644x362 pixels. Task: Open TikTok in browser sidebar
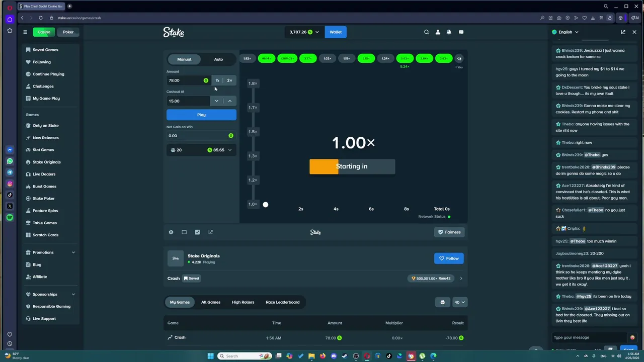pyautogui.click(x=10, y=195)
